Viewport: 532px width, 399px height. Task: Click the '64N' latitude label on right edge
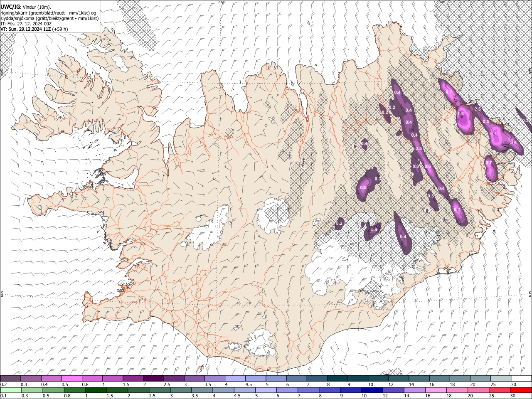tap(530, 293)
